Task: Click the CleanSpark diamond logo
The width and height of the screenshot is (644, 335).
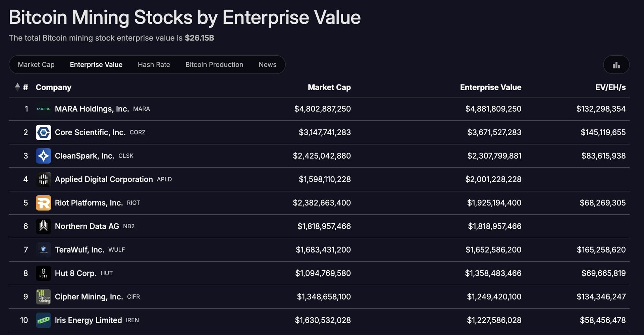Action: tap(43, 156)
